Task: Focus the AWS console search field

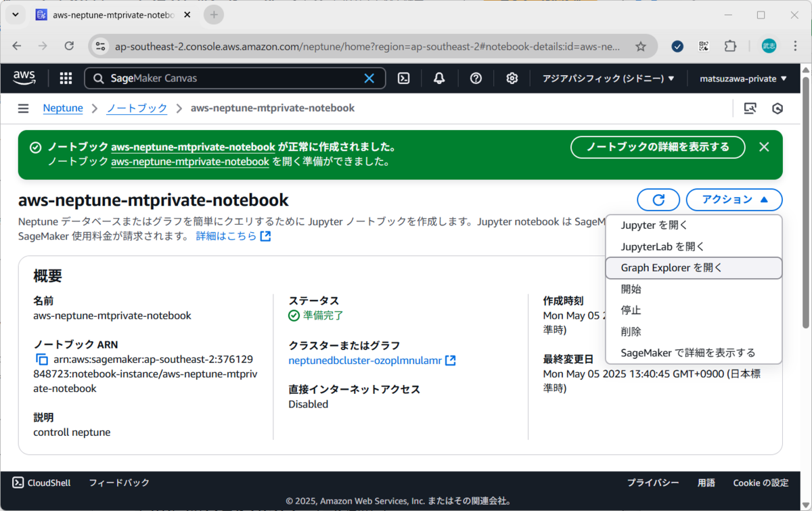Action: (234, 79)
